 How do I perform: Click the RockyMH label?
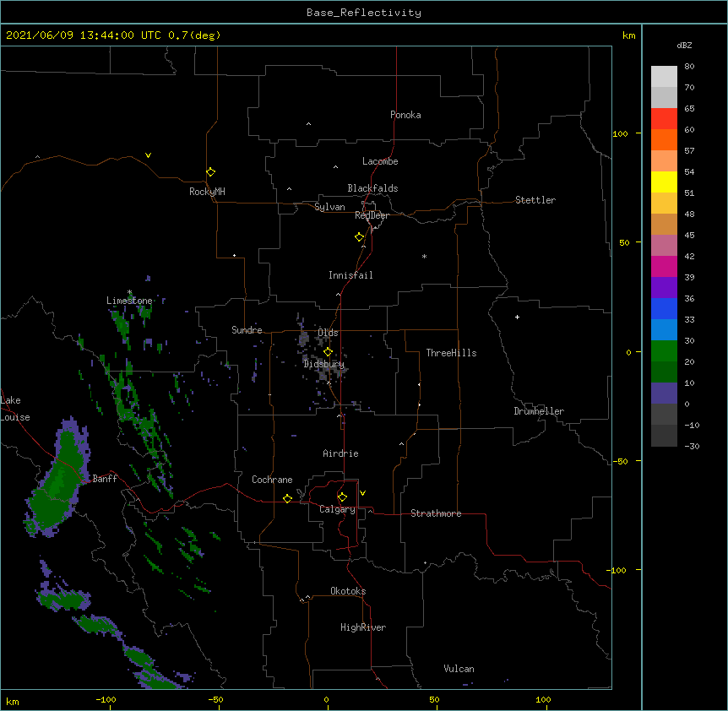coord(207,192)
